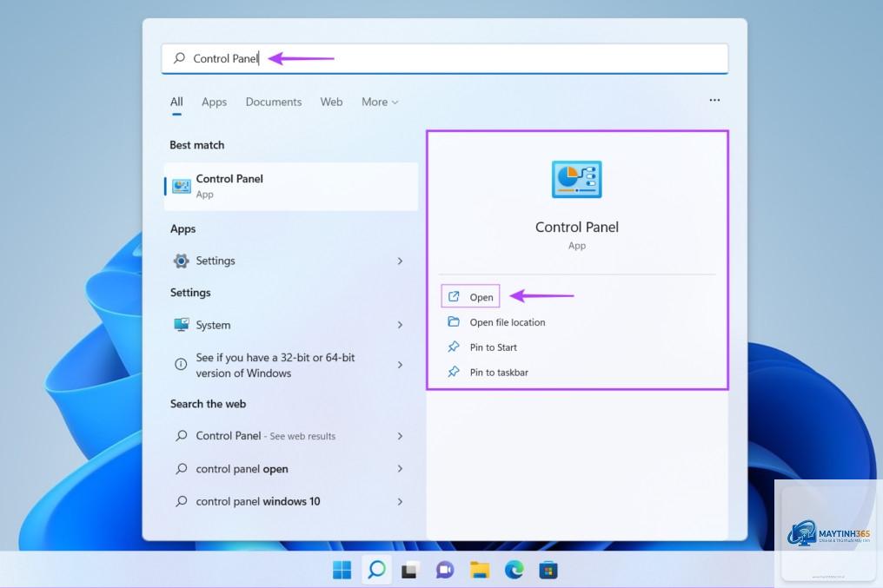Open the Windows Start button on taskbar
Screen dimensions: 883x588
click(342, 570)
